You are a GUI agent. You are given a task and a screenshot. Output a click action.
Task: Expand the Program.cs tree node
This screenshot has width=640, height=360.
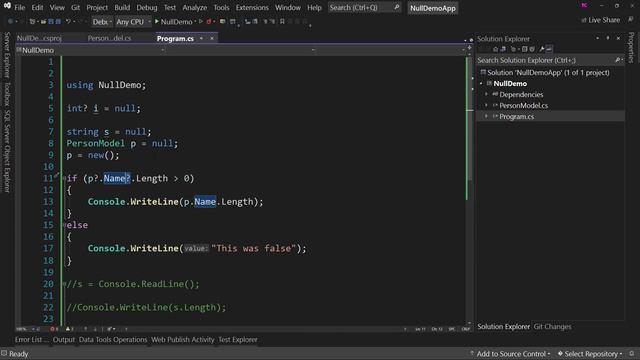click(x=486, y=117)
